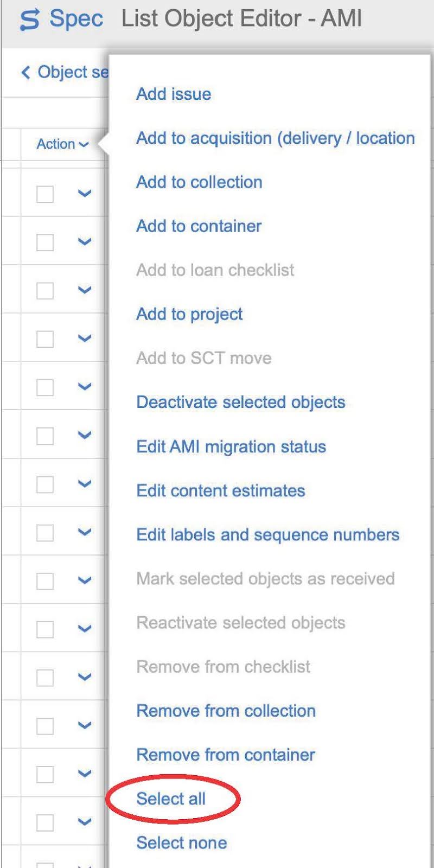
Task: Tick the third row checkbox
Action: click(x=45, y=290)
